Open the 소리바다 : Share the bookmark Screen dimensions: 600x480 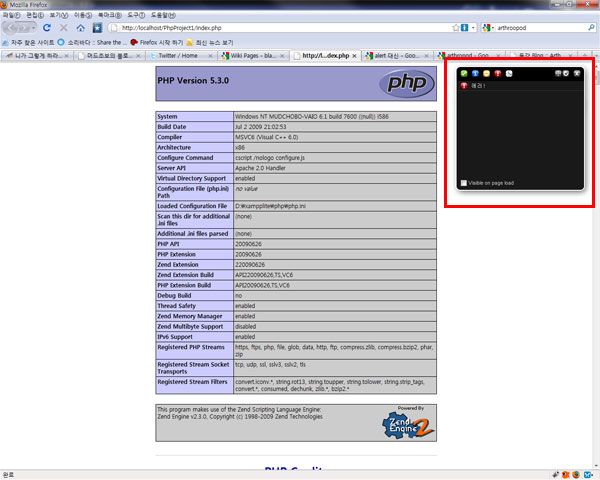point(92,42)
